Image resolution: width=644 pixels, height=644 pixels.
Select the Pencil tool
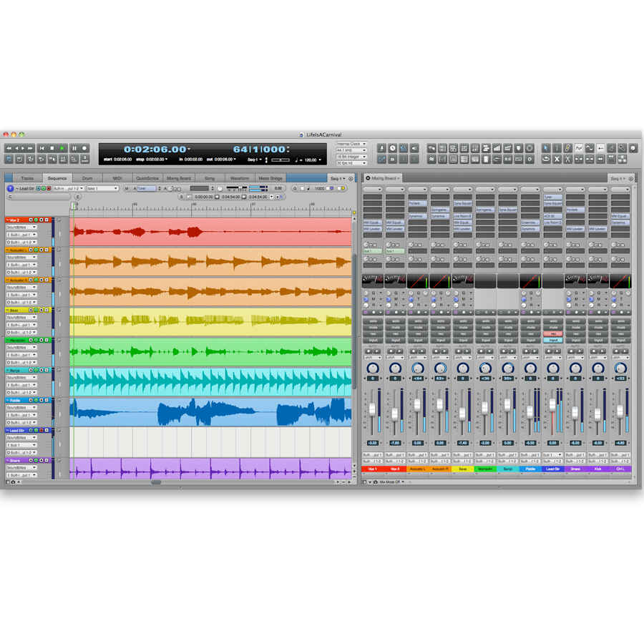point(567,148)
